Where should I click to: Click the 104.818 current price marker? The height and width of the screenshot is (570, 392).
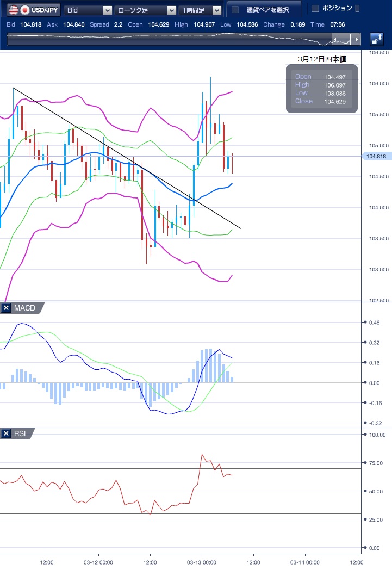[x=376, y=157]
